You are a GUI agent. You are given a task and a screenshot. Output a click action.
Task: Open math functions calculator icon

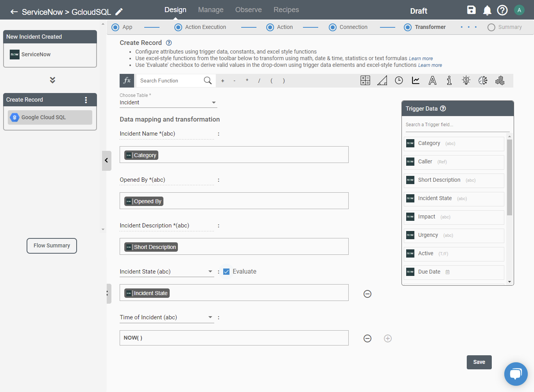click(365, 81)
